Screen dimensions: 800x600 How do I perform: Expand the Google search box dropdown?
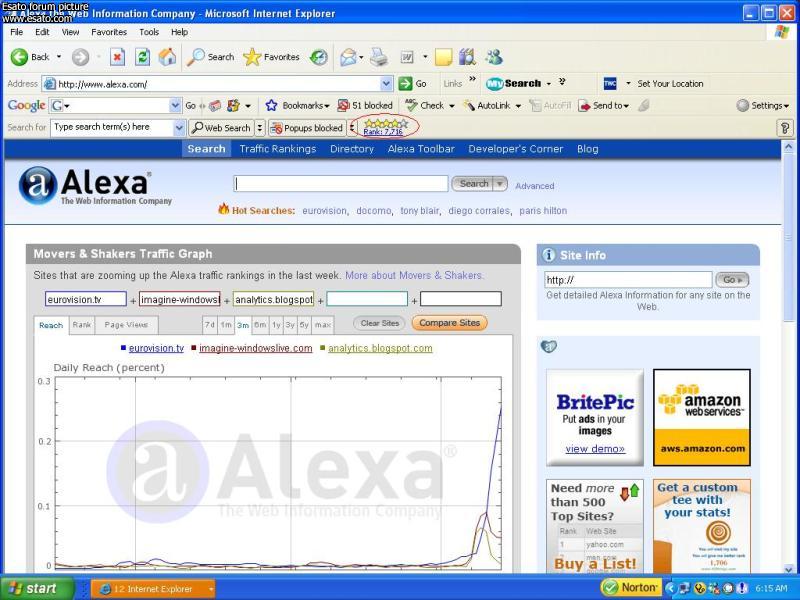pos(175,106)
